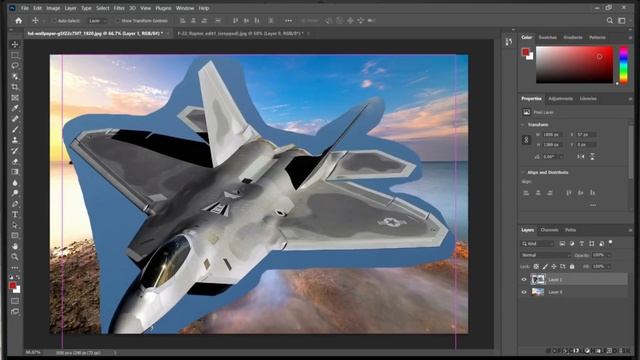Click the foreground color swatch in toolbox
This screenshot has width=640, height=360.
tap(13, 285)
